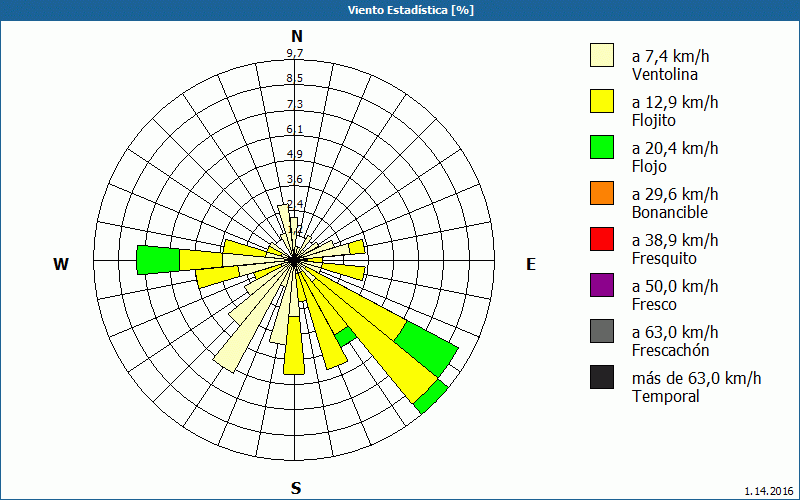
Task: Click the 'Fresquito' legend label
Action: pos(664,259)
